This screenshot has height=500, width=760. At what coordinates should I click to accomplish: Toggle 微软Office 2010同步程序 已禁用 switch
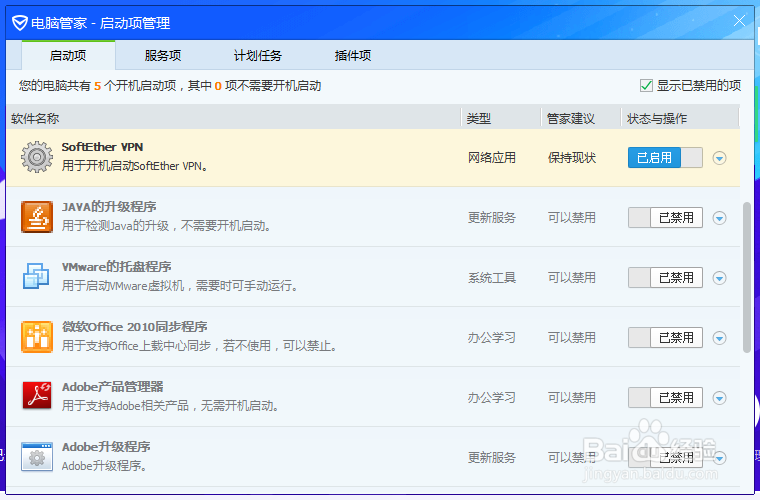point(665,338)
